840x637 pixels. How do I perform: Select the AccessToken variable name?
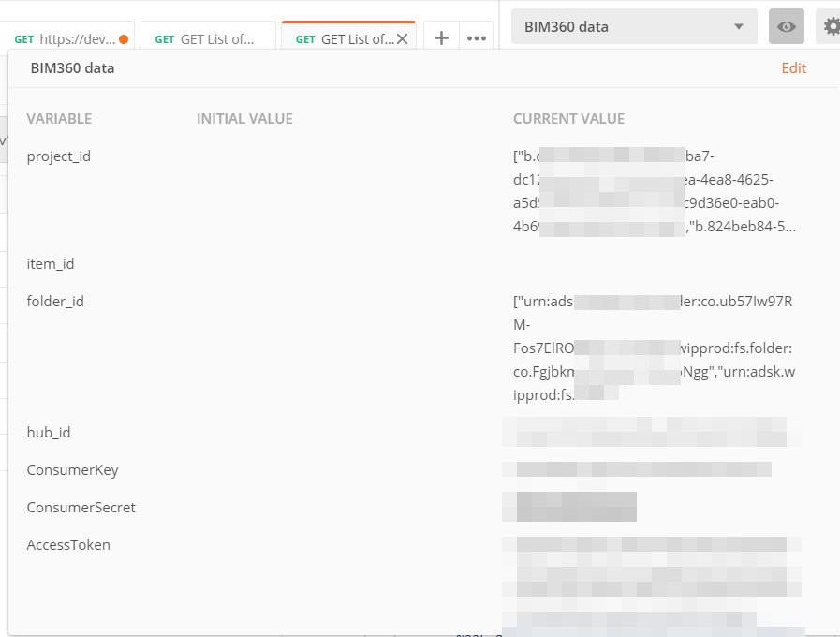(x=68, y=545)
